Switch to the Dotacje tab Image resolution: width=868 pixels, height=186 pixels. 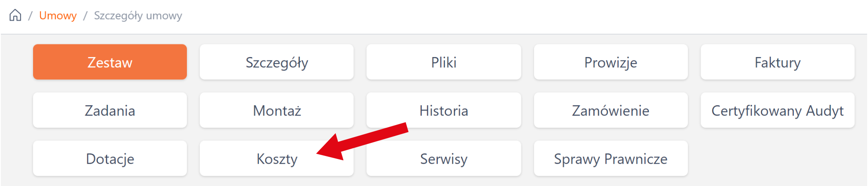click(x=110, y=159)
